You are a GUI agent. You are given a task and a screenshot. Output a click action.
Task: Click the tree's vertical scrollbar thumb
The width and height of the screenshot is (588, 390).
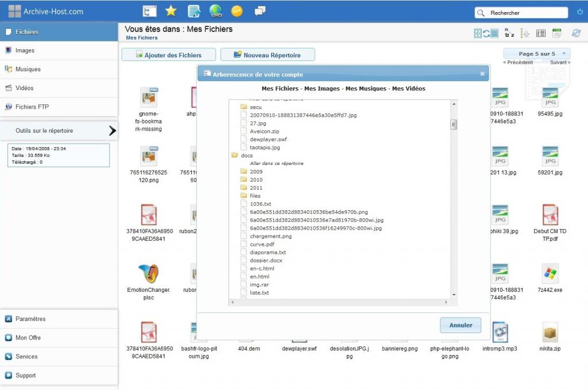(x=453, y=125)
